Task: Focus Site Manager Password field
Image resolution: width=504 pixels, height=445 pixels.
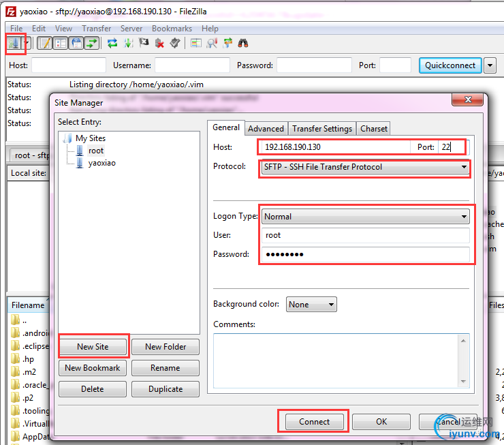Action: pos(366,254)
